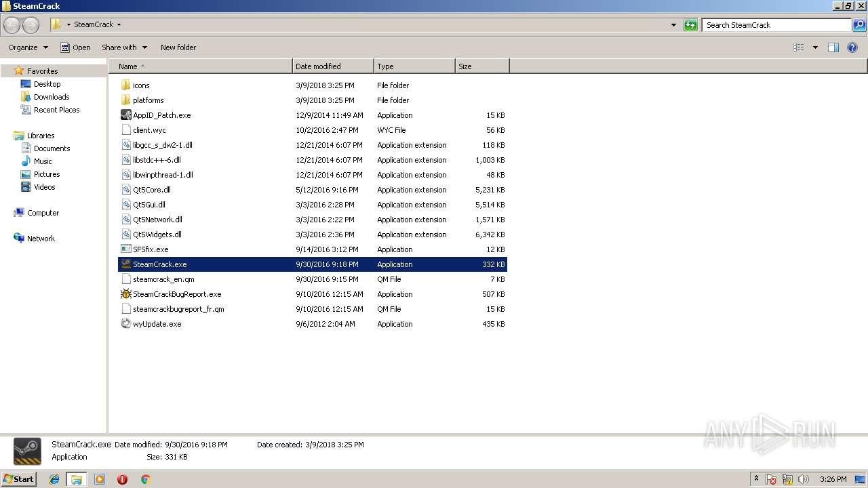
Task: Open the Videos library
Action: coord(44,187)
